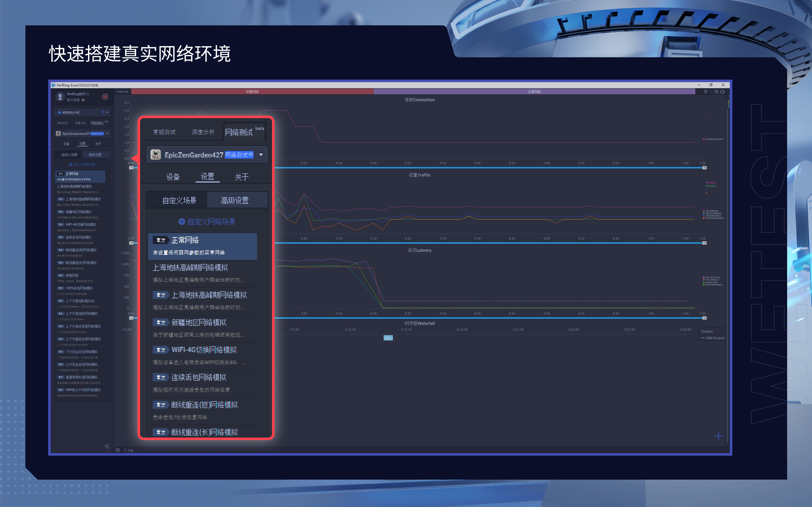Screen dimensions: 812x507
Task: Switch to 高级设置 tab in sidebar
Action: point(95,155)
